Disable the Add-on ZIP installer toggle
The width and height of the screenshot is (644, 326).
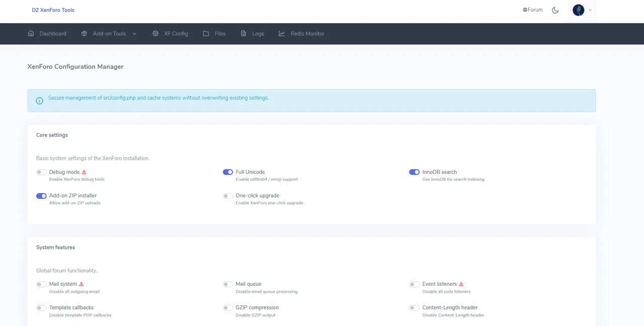[41, 196]
